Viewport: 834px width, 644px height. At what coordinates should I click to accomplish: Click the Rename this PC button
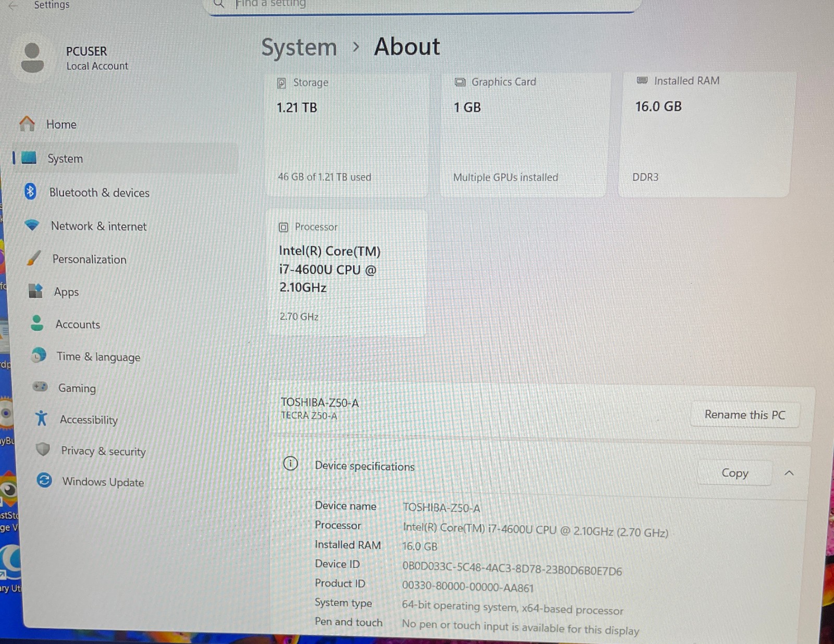pyautogui.click(x=745, y=415)
